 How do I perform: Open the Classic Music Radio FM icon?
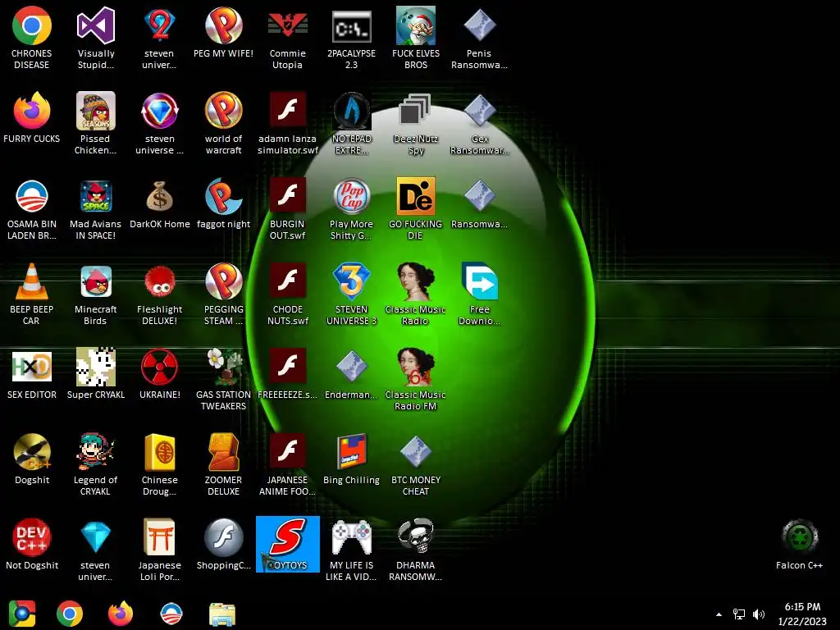coord(415,367)
